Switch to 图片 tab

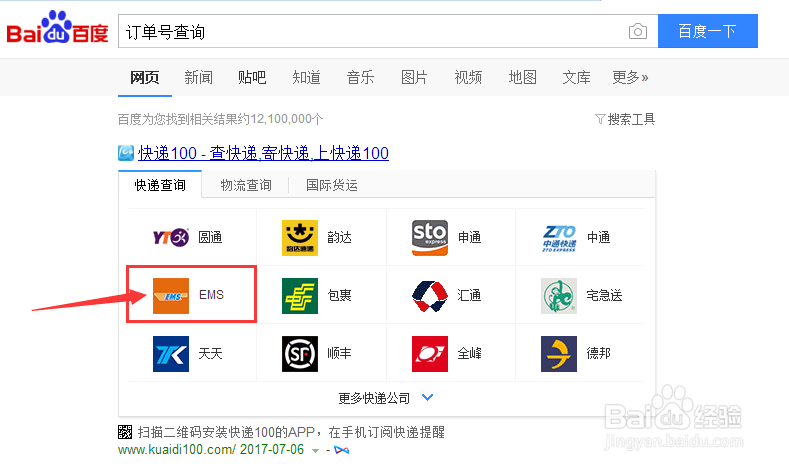click(414, 77)
